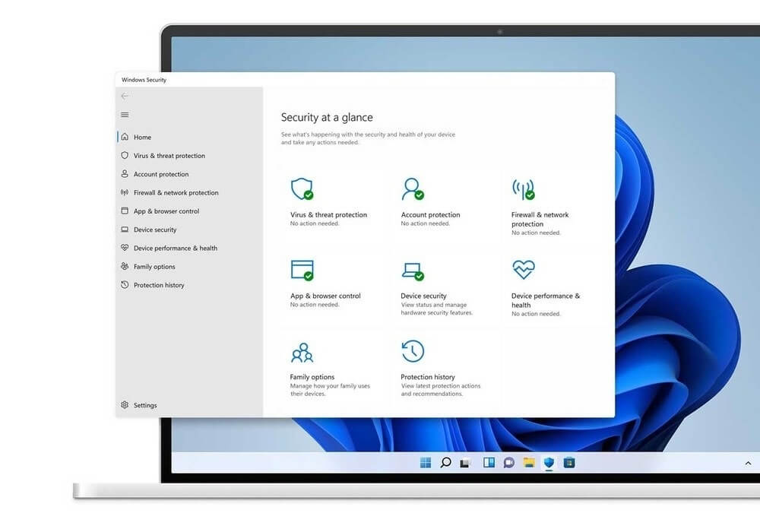Click the heart icon beside Device performance sidebar

125,248
